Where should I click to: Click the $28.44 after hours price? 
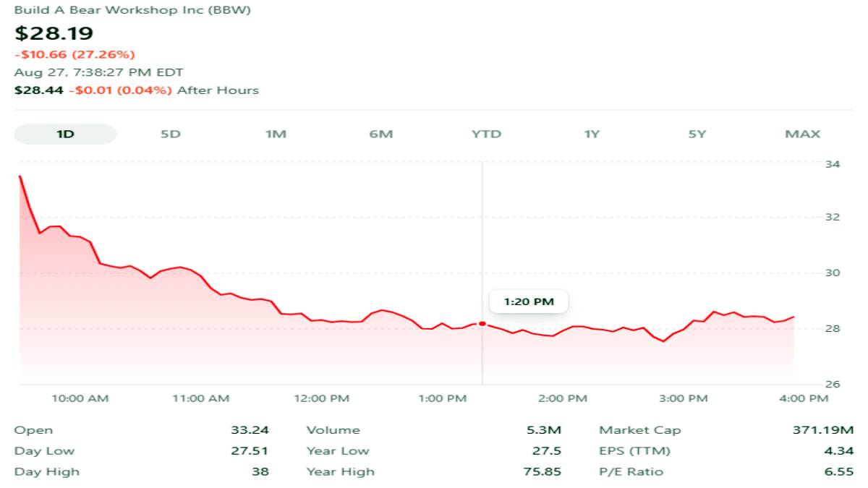click(39, 90)
